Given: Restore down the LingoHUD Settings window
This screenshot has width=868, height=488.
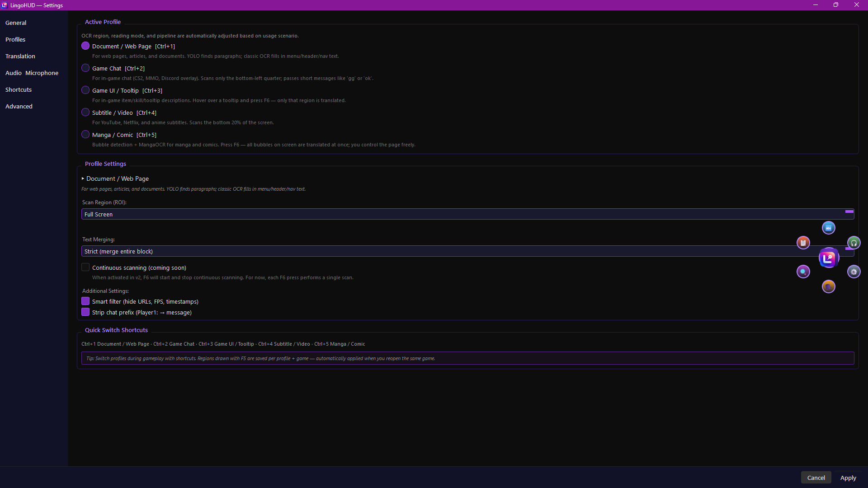Looking at the screenshot, I should 836,5.
